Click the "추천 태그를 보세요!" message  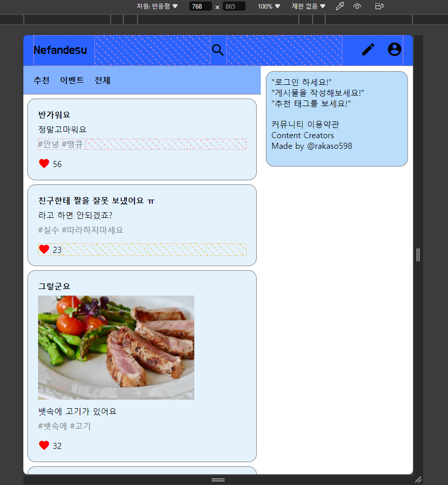pyautogui.click(x=311, y=103)
